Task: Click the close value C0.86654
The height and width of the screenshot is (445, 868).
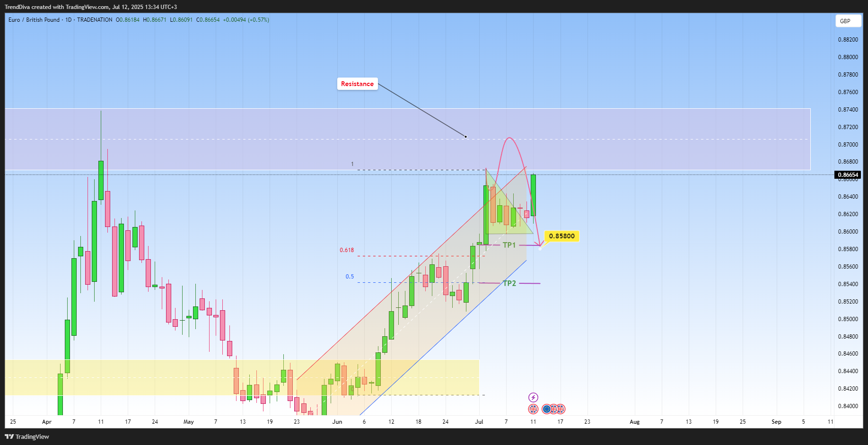Action: tap(208, 20)
